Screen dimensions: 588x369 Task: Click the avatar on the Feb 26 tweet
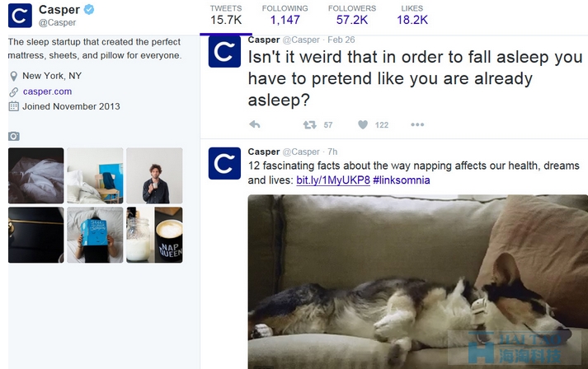pyautogui.click(x=224, y=51)
